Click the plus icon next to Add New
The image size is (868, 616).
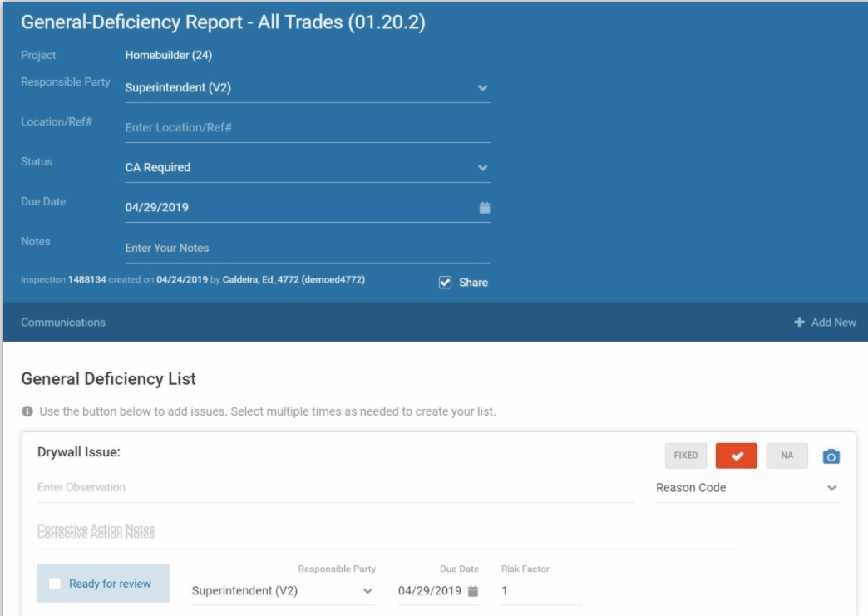click(x=799, y=323)
